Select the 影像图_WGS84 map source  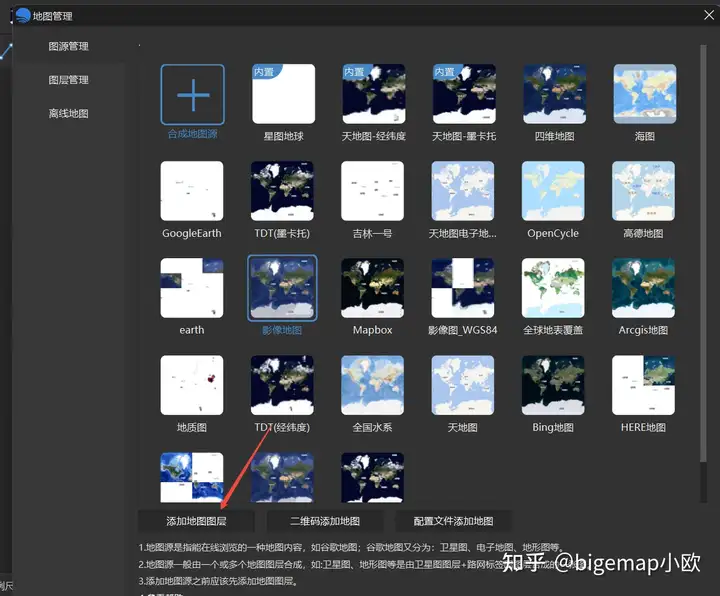[x=463, y=288]
